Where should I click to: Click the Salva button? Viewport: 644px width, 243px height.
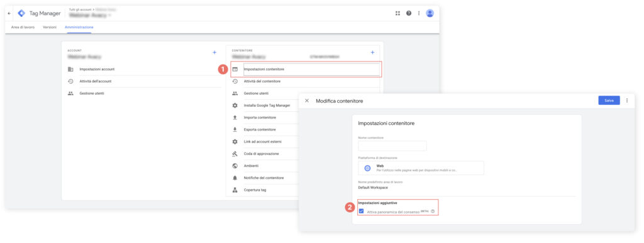609,100
